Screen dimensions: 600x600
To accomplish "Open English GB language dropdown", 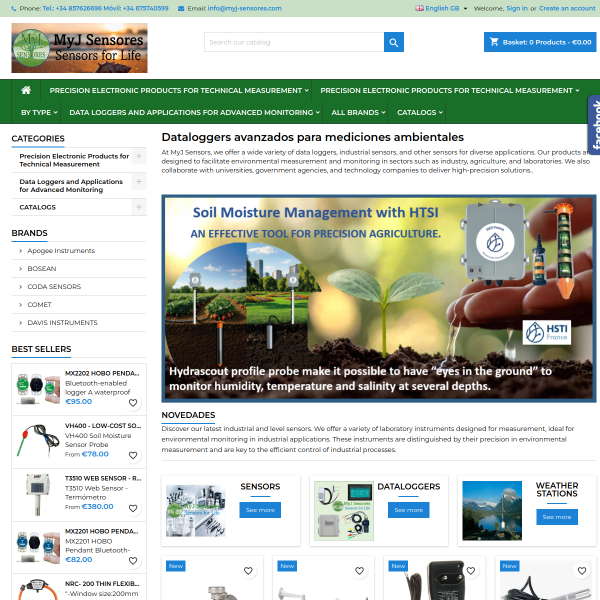I will (441, 8).
